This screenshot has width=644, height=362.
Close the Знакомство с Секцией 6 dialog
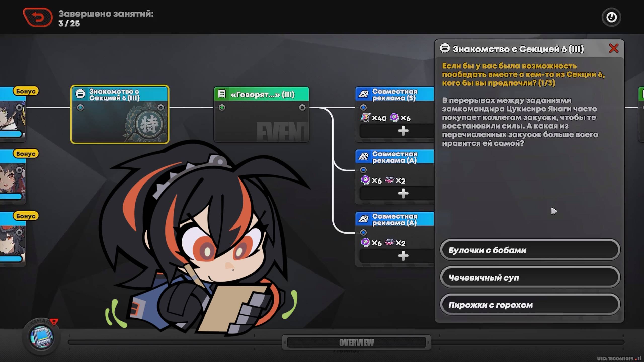click(x=613, y=48)
